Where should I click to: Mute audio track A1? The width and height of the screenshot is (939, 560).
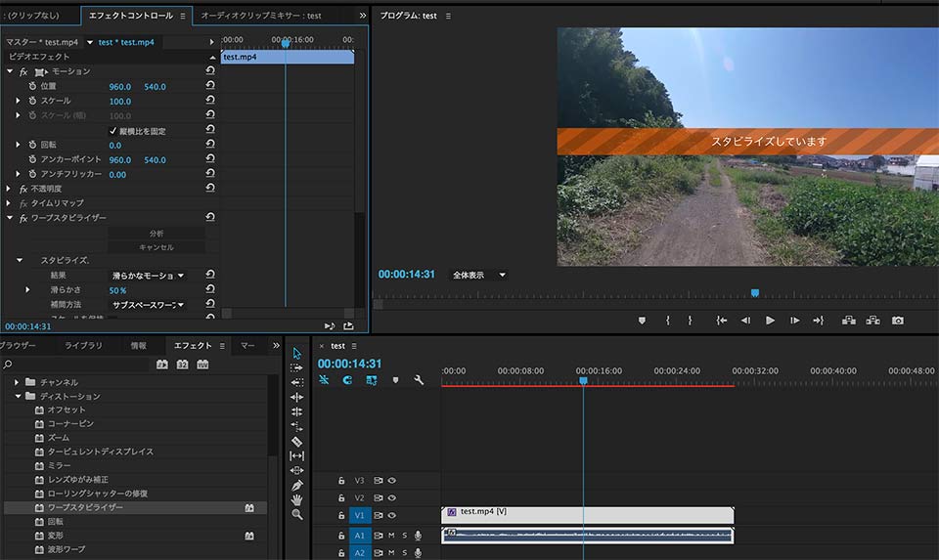click(391, 536)
